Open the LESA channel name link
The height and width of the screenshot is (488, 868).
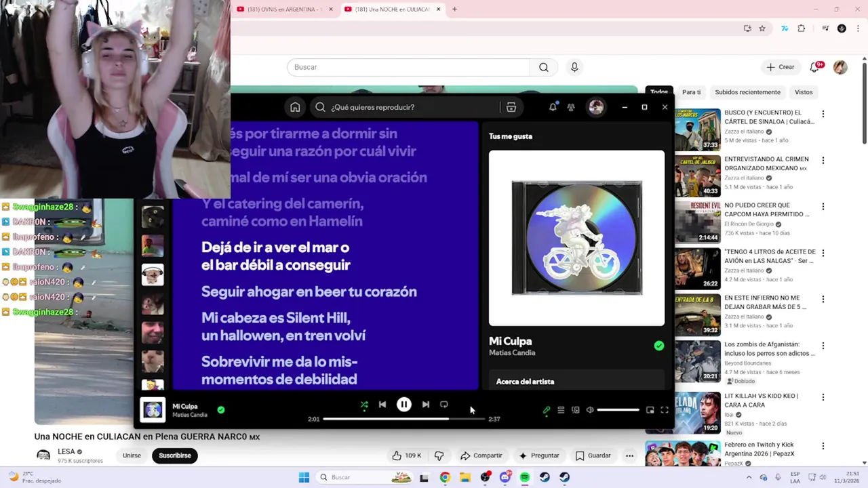point(66,451)
